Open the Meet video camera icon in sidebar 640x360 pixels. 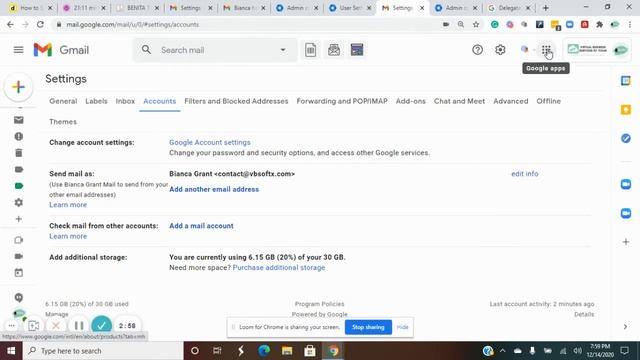point(19,256)
